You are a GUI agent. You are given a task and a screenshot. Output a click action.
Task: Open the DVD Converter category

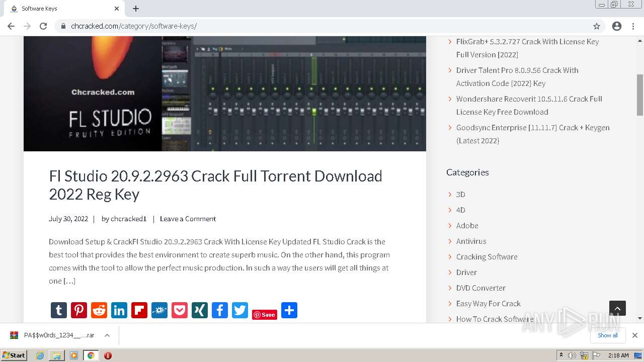tap(480, 288)
